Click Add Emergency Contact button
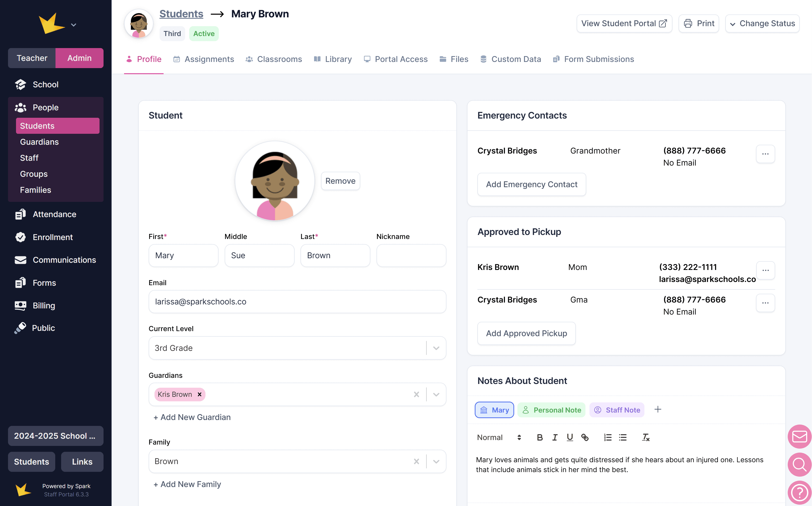The width and height of the screenshot is (812, 506). click(x=531, y=185)
